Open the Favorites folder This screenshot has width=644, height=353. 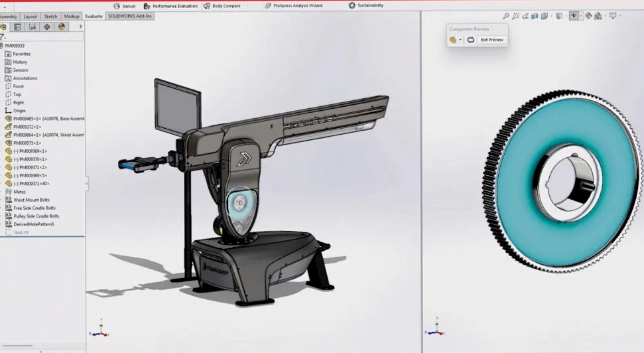tap(17, 54)
